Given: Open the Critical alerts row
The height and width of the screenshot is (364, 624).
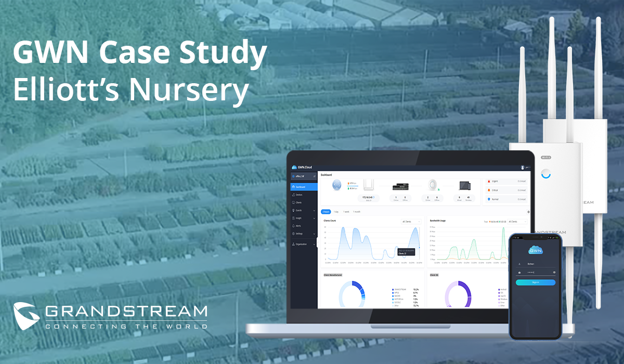Looking at the screenshot, I should [506, 190].
